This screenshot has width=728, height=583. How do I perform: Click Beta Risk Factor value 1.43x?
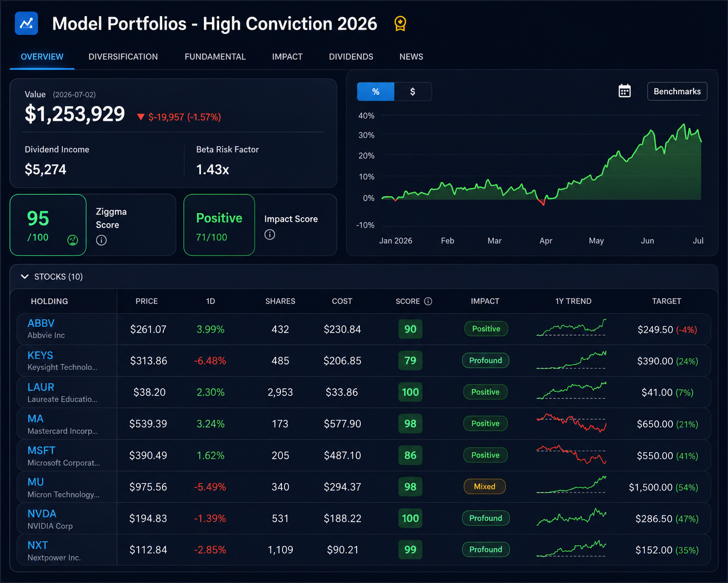pyautogui.click(x=212, y=169)
